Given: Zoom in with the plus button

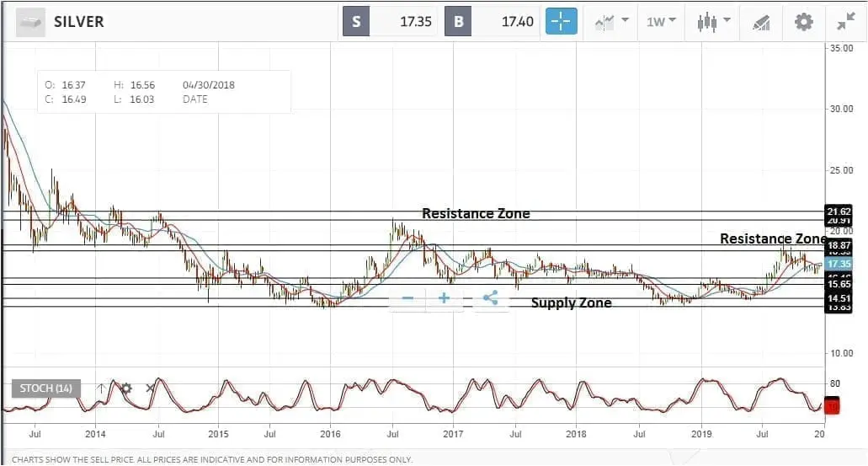Looking at the screenshot, I should (x=444, y=298).
